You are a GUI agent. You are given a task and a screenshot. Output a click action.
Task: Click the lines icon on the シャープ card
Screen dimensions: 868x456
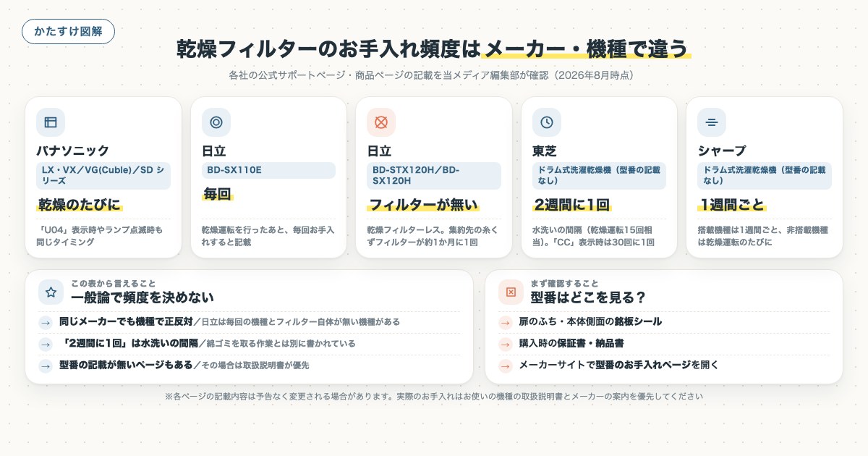pos(712,122)
